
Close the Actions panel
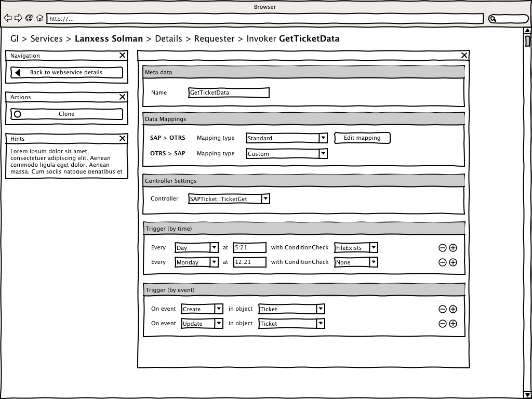123,97
